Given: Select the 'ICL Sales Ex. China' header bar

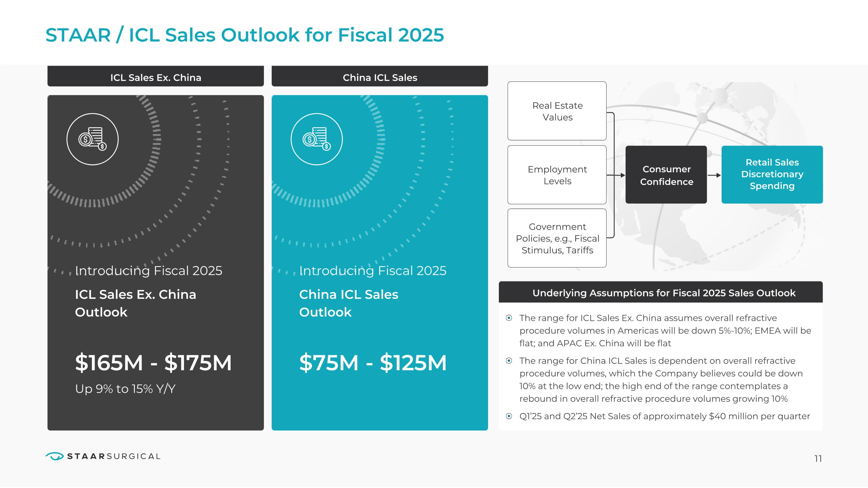Looking at the screenshot, I should tap(156, 76).
